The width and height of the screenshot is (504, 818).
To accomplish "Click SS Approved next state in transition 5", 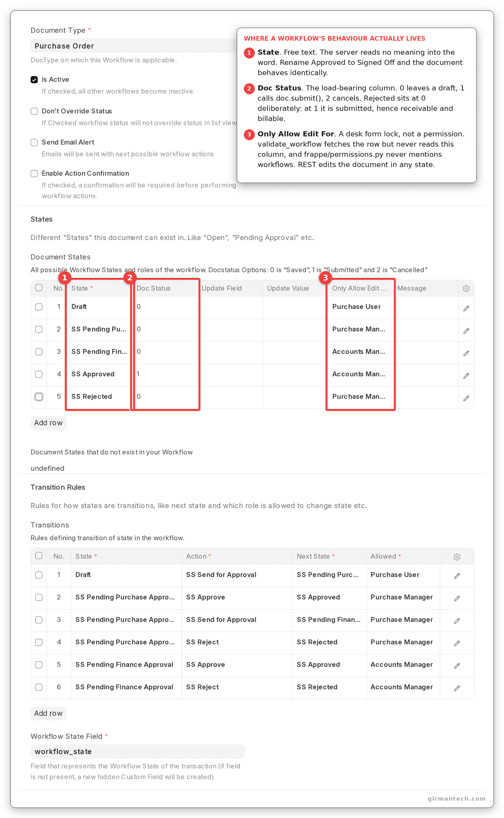I will tap(318, 665).
